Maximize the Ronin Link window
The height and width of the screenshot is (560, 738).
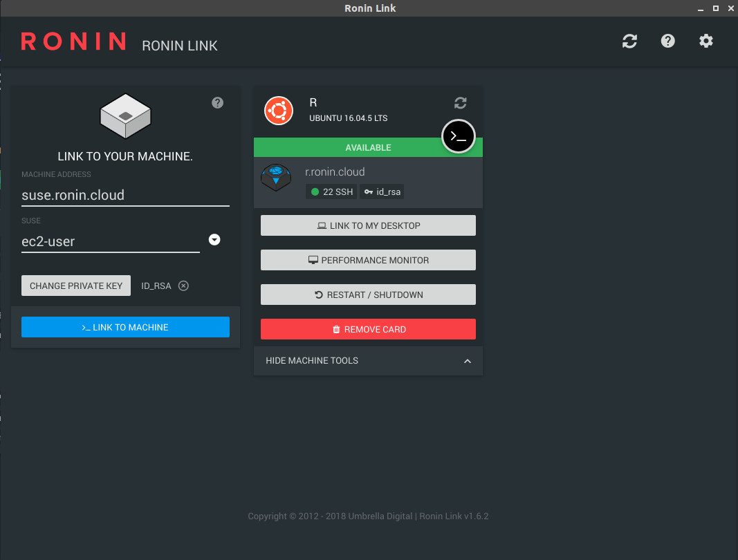tap(715, 8)
